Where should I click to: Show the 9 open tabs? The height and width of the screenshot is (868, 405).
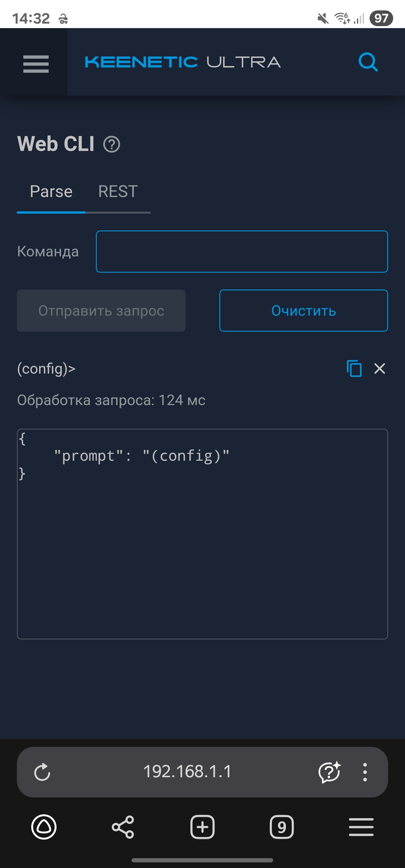click(x=282, y=827)
